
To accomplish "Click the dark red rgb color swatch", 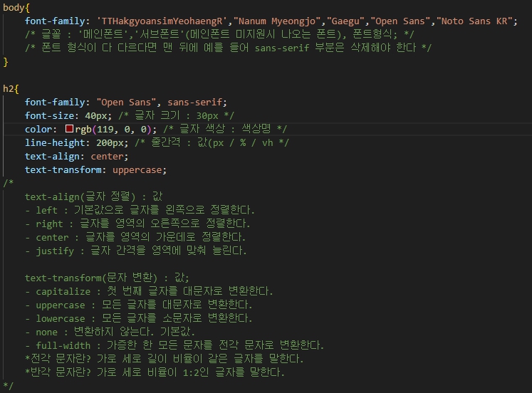I will [69, 129].
